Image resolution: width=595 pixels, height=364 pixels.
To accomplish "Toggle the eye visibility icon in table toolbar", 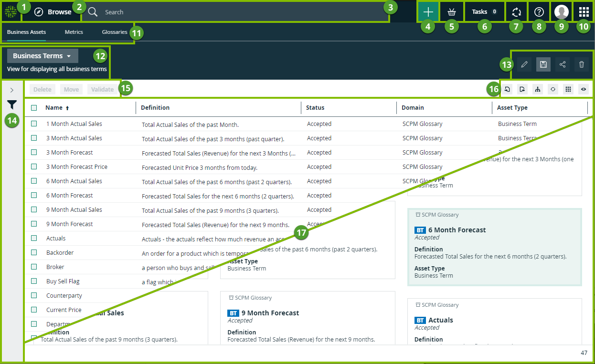I will (x=583, y=89).
